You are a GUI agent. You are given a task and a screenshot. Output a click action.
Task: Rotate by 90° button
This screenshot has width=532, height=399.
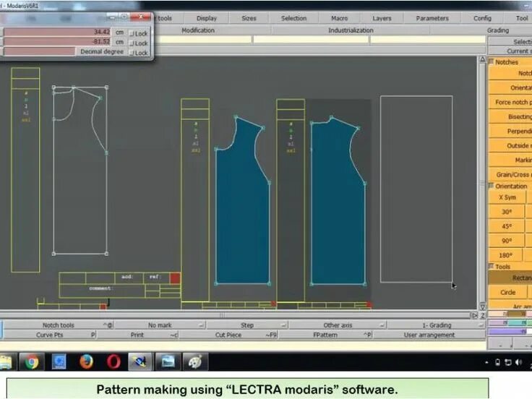pos(507,241)
